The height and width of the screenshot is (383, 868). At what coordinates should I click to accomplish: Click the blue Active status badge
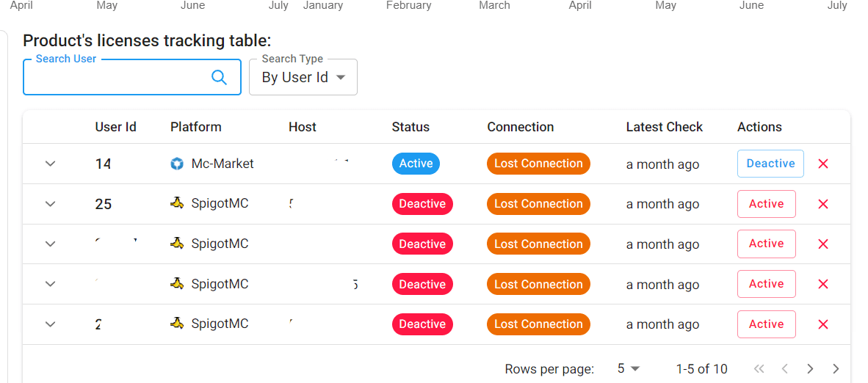(416, 164)
